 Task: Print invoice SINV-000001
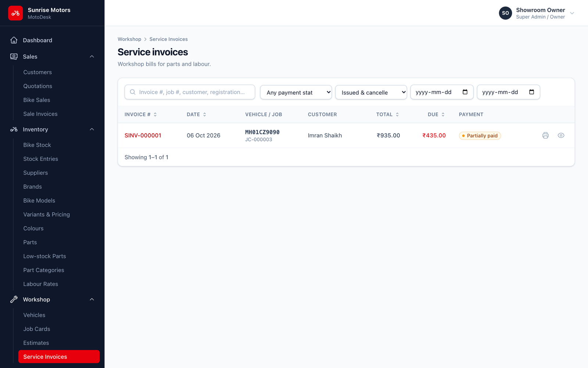(x=545, y=135)
